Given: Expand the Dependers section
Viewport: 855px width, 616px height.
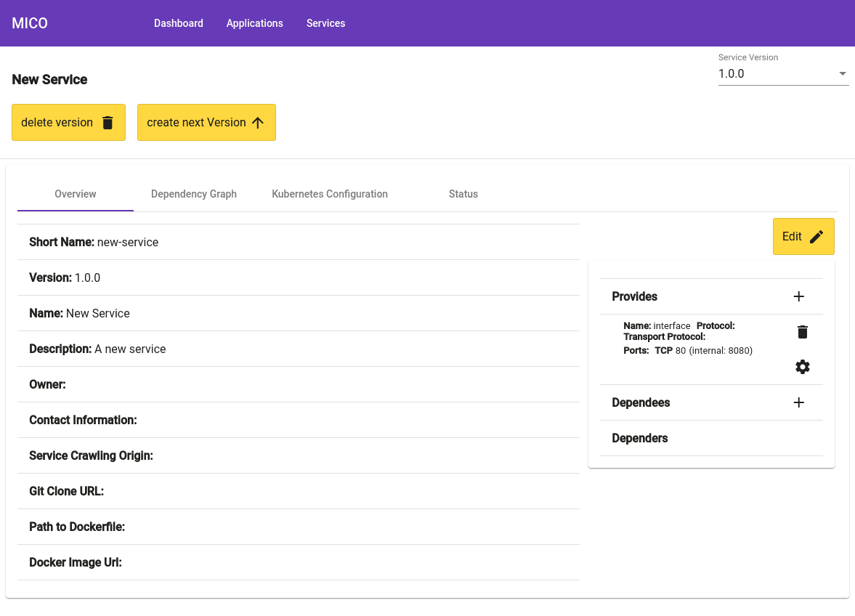Looking at the screenshot, I should [x=641, y=438].
